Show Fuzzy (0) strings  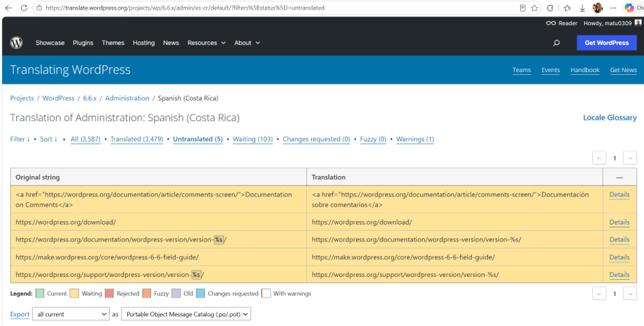click(373, 139)
